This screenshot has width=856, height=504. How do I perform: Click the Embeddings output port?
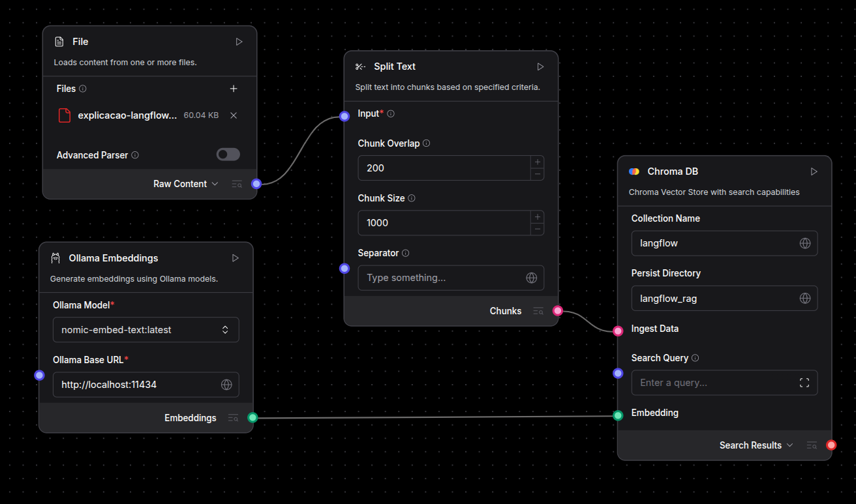[x=252, y=418]
